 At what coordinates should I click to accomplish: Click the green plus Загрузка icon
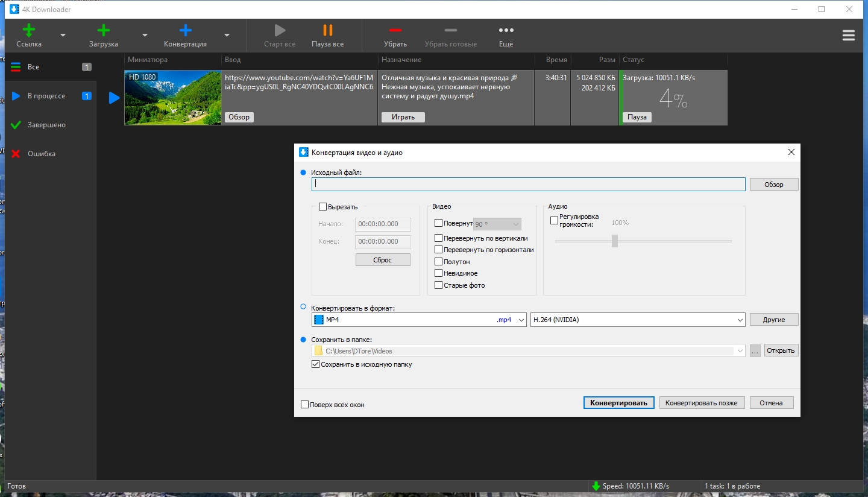pos(103,31)
